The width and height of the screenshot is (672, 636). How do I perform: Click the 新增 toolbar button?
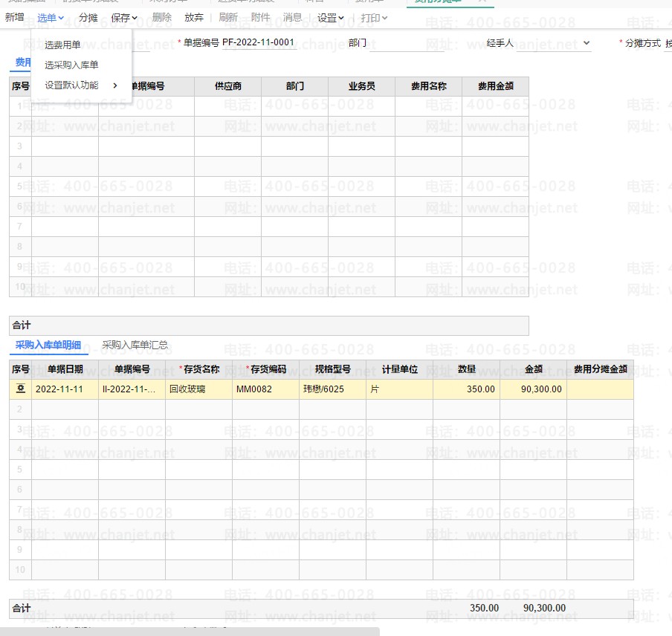point(14,18)
